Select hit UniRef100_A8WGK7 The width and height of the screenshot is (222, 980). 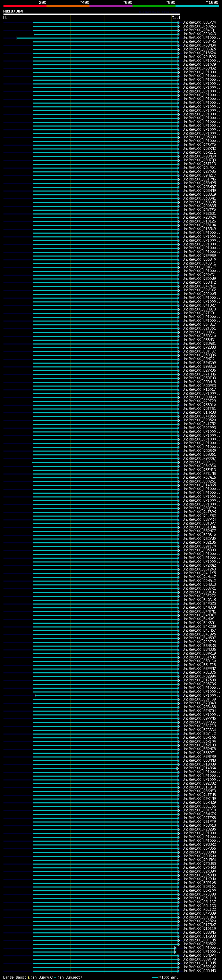199,267
